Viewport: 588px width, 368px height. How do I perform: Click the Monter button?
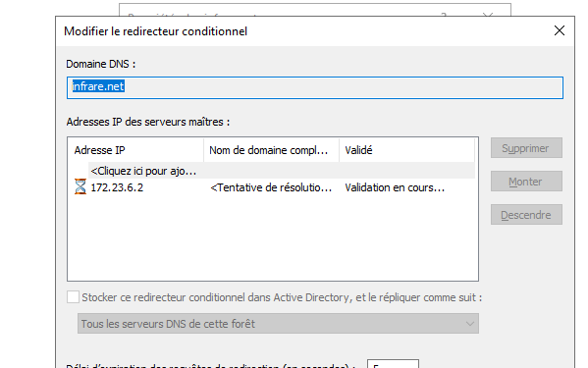coord(526,182)
